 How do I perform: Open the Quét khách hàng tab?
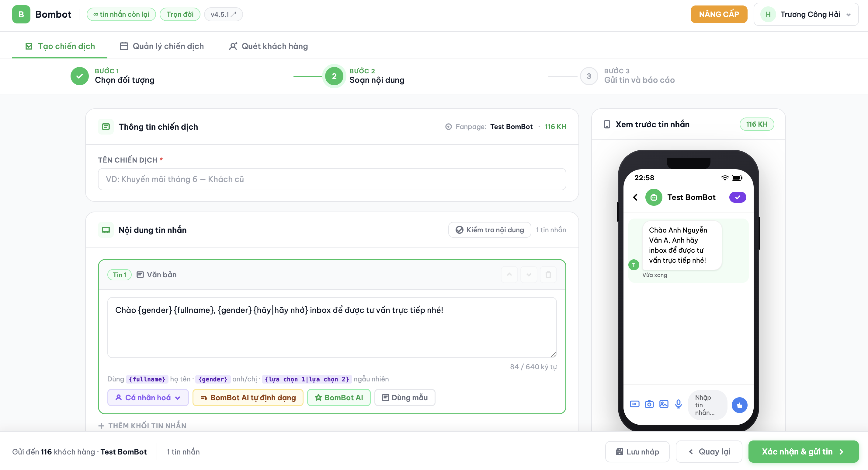point(268,46)
